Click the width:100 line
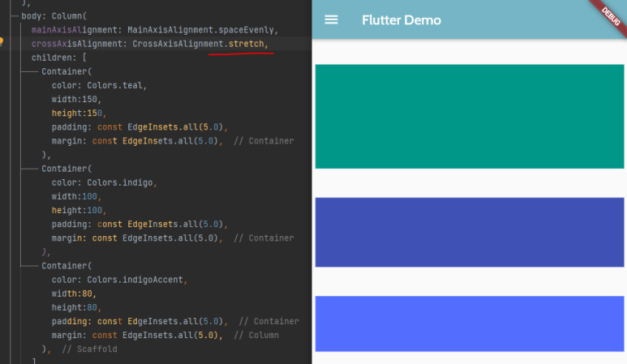This screenshot has height=364, width=627. (75, 196)
